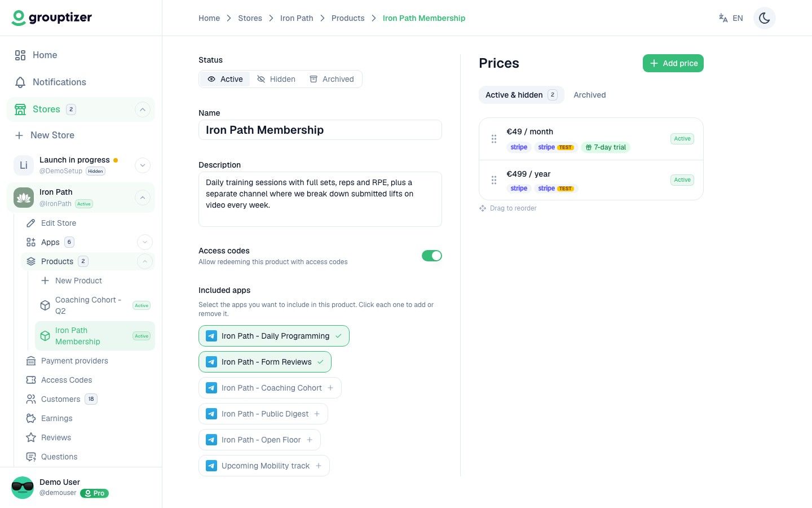Screen dimensions: 812x508
Task: Add Upcoming Mobility track app
Action: point(264,466)
